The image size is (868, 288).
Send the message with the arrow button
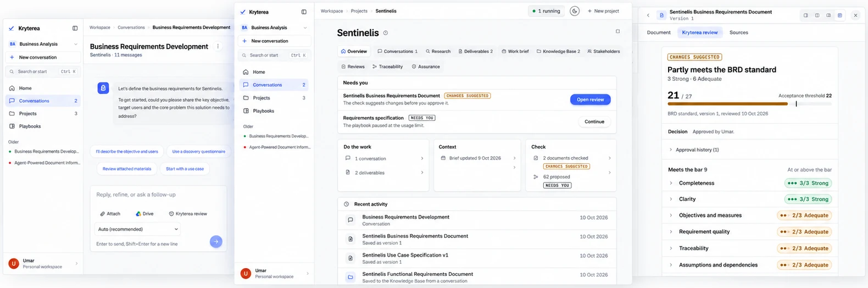point(216,241)
